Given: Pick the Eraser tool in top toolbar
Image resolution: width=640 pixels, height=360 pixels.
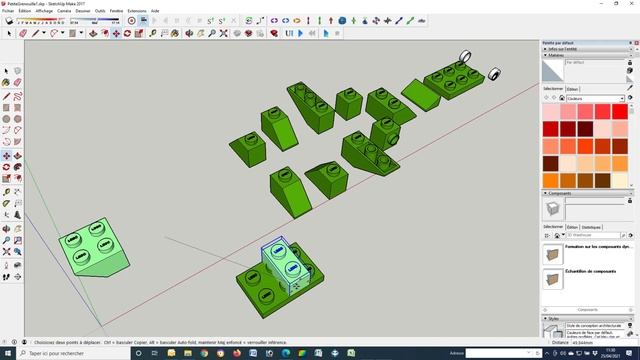Looking at the screenshot, I should 23,33.
